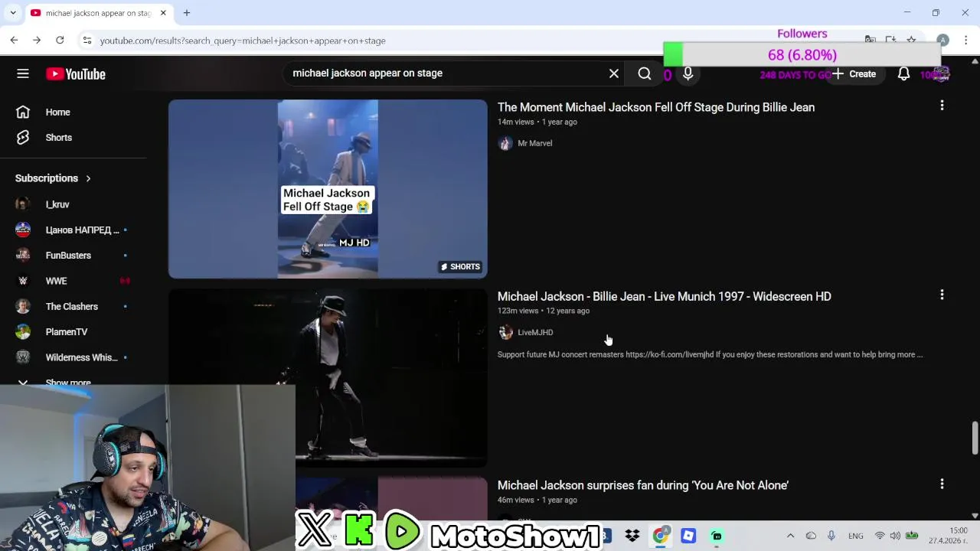Open the Roblox taskbar icon
The height and width of the screenshot is (551, 980).
click(688, 536)
